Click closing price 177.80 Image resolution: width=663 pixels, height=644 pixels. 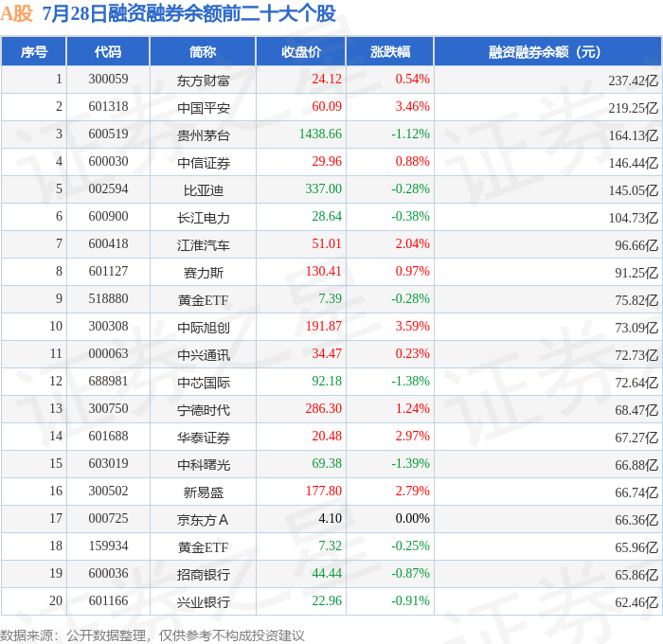pos(324,492)
